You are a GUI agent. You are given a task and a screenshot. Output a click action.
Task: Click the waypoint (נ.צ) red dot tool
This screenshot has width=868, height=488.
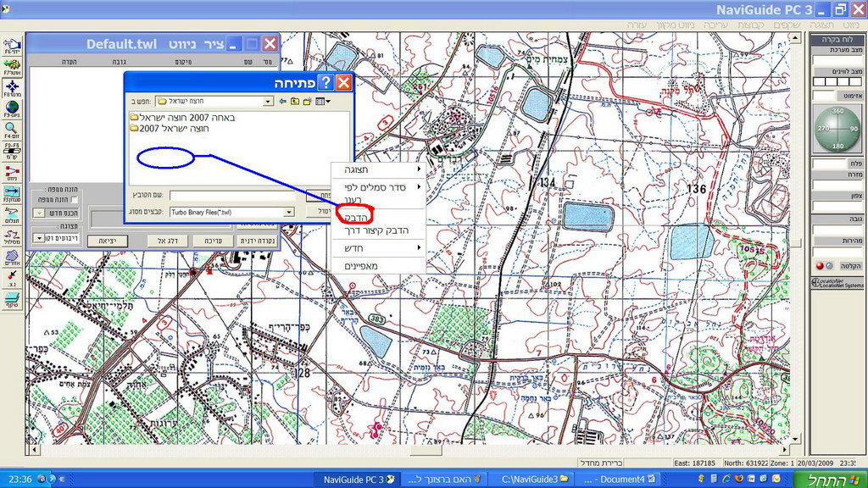coord(12,278)
